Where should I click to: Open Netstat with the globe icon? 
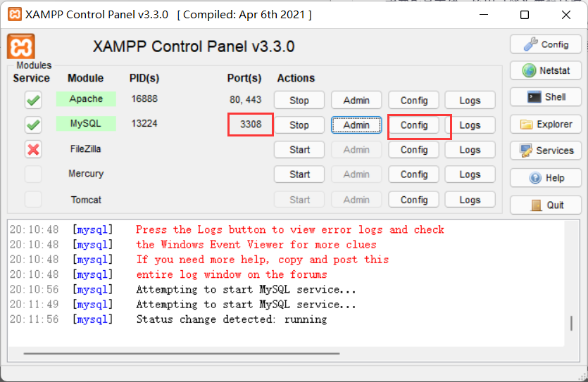pyautogui.click(x=546, y=70)
